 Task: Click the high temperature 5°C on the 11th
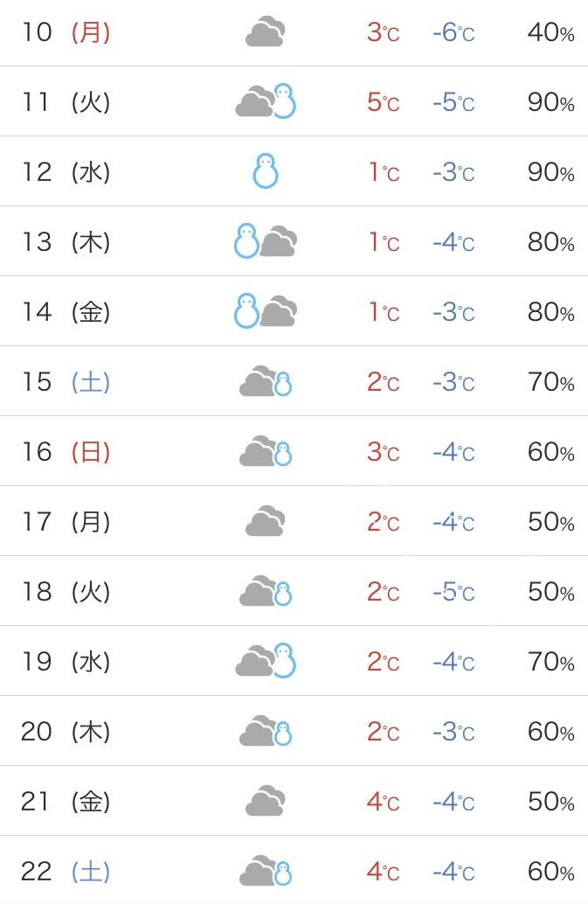(383, 102)
